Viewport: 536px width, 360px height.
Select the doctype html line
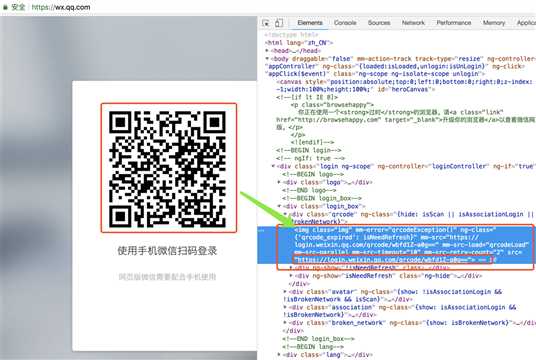292,35
